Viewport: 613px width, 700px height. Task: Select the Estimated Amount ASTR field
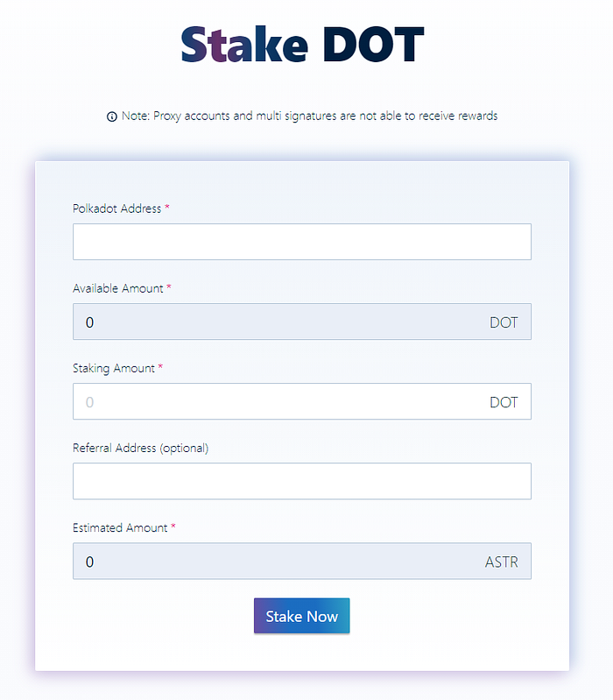click(x=280, y=562)
